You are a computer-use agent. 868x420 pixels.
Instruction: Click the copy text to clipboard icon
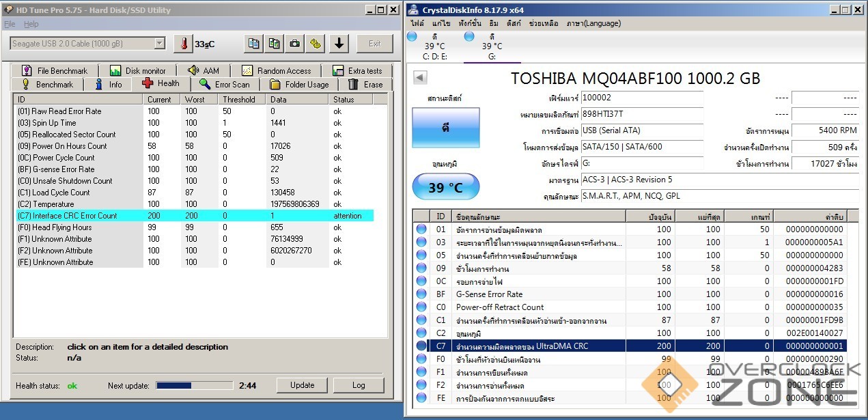[x=253, y=44]
